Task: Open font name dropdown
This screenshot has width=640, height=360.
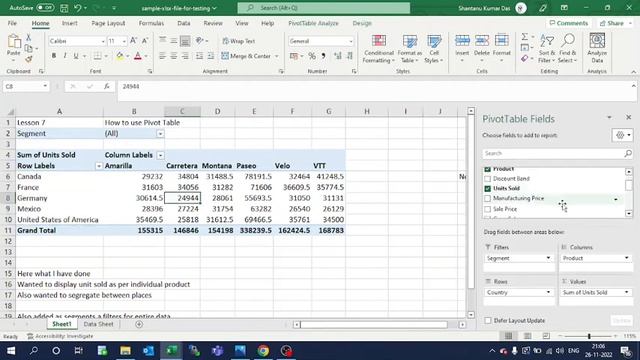Action: [x=102, y=41]
